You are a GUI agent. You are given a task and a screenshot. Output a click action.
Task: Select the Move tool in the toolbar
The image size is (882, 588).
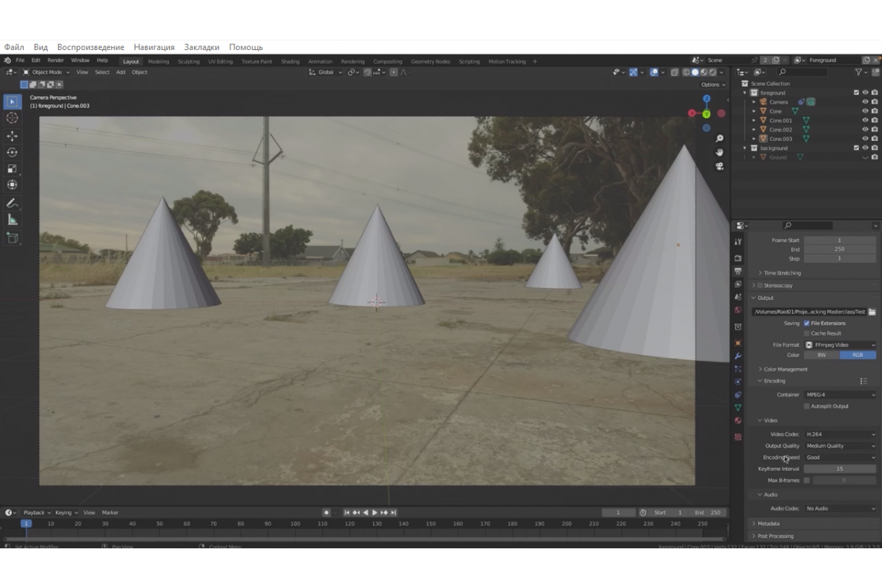pos(12,135)
